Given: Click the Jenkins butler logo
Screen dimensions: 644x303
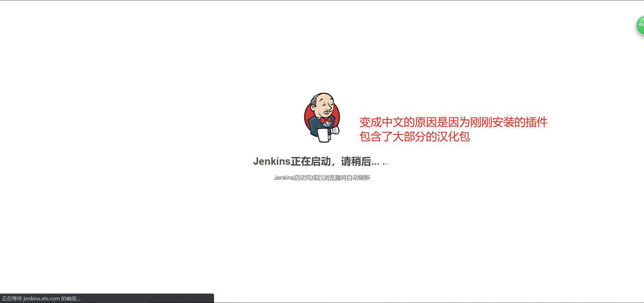Looking at the screenshot, I should pos(322,117).
